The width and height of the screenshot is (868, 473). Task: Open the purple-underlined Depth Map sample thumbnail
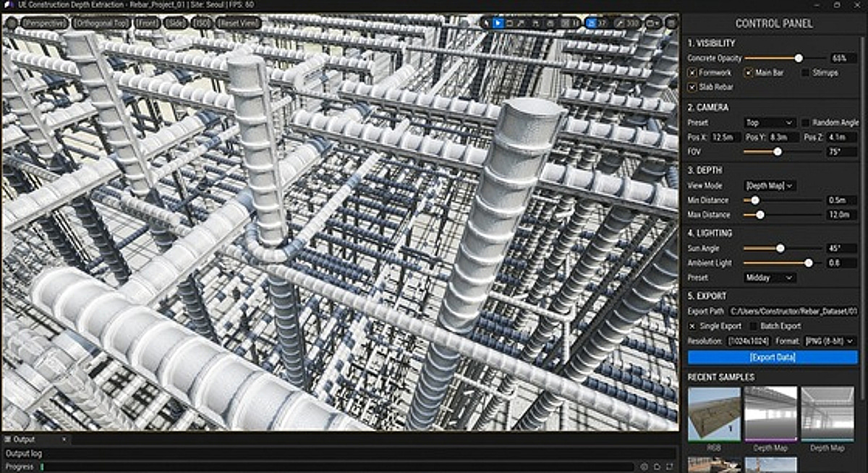[770, 414]
